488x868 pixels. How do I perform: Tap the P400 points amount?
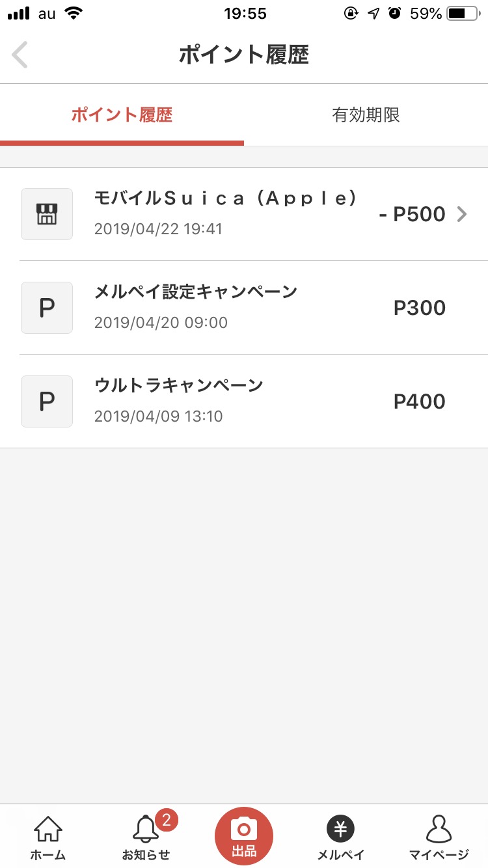point(420,401)
